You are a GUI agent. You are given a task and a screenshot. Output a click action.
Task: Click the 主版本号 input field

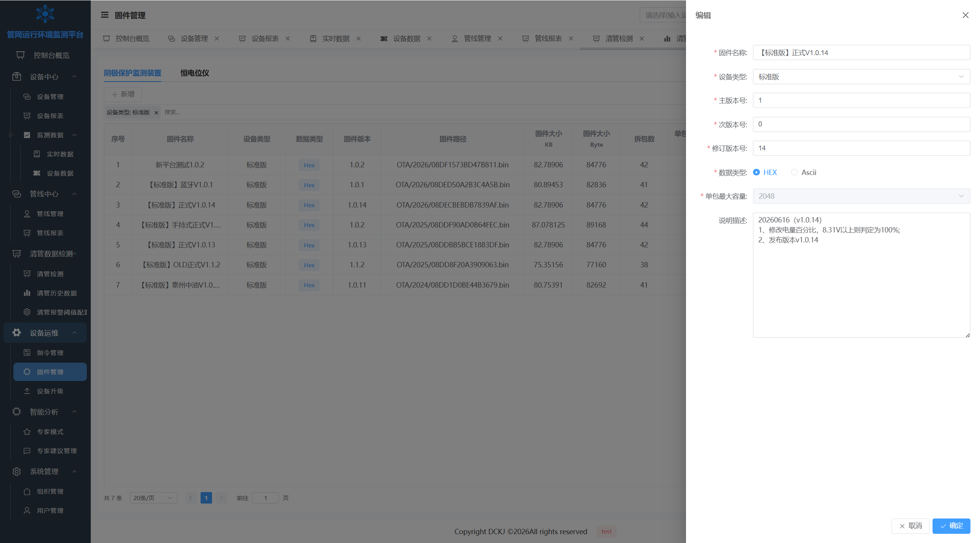(861, 100)
